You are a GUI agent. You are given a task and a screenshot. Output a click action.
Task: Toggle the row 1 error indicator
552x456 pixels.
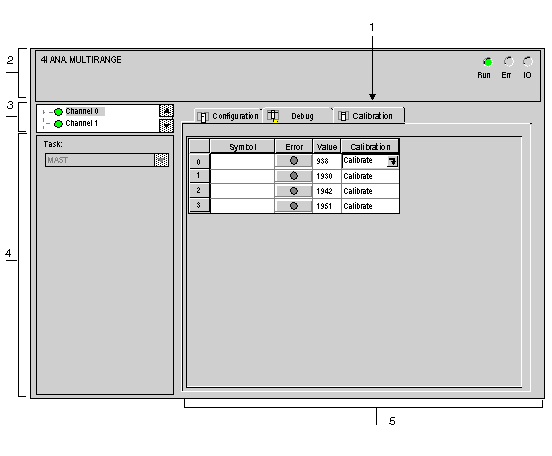[294, 176]
